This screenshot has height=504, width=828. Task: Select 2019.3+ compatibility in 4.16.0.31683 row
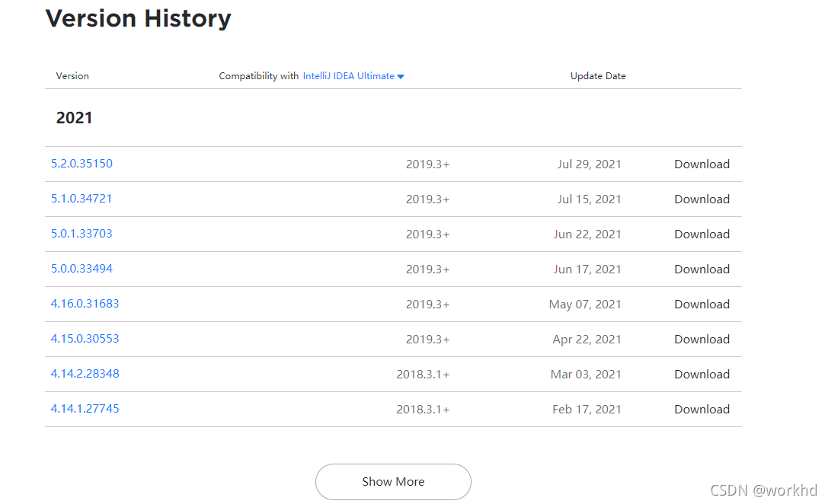point(428,304)
